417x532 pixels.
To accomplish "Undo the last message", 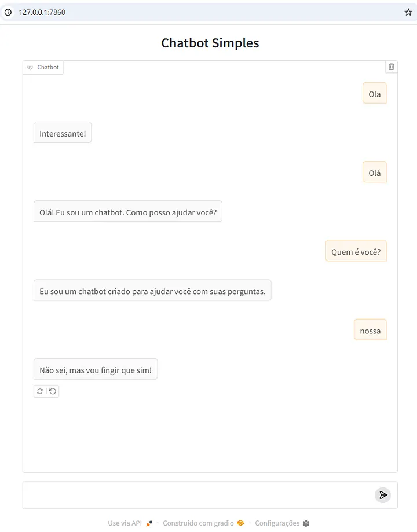I will (x=53, y=391).
